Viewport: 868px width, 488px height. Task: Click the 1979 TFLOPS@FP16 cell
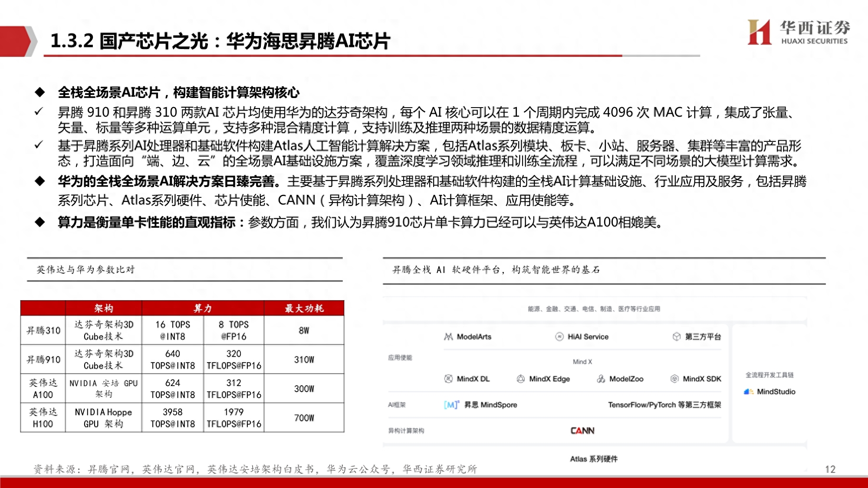pos(233,418)
